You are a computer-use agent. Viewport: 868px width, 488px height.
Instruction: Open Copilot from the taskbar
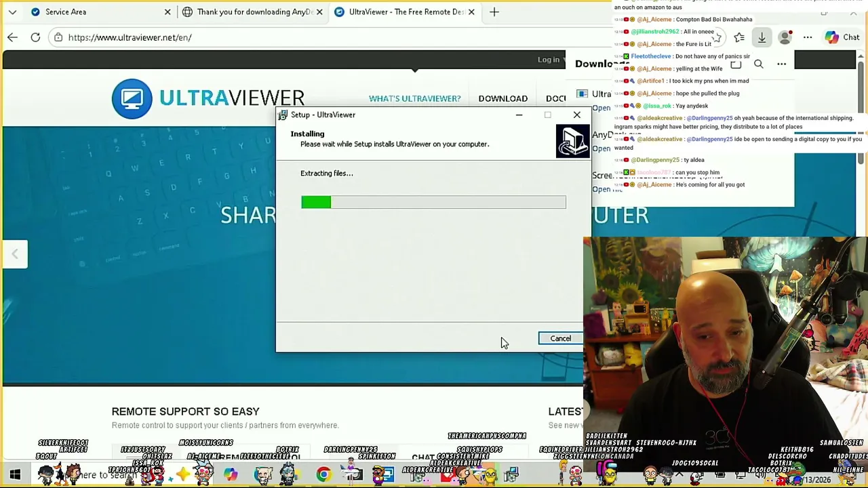[231, 474]
